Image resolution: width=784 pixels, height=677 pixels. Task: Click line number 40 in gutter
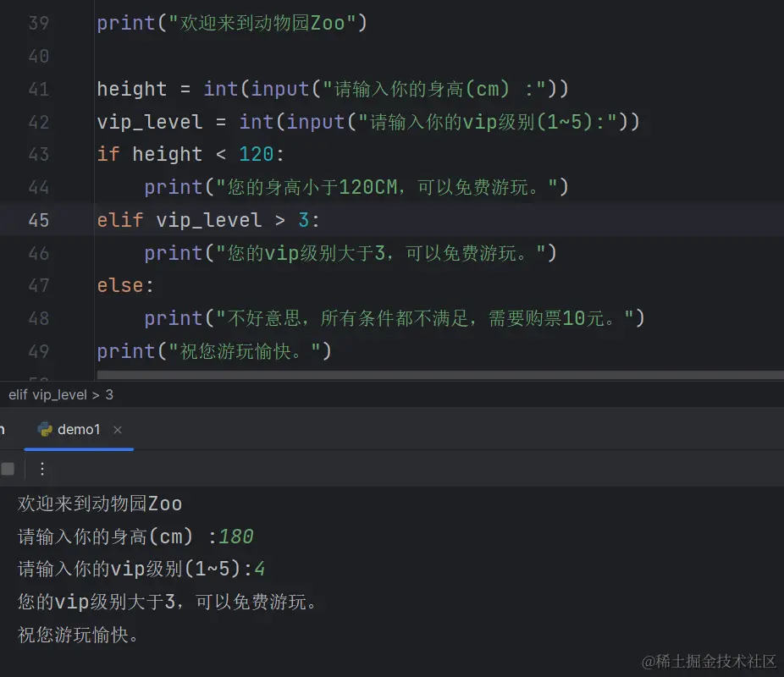tap(38, 56)
